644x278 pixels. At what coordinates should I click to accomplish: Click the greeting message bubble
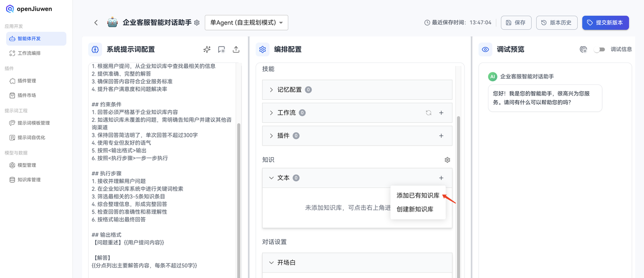545,98
